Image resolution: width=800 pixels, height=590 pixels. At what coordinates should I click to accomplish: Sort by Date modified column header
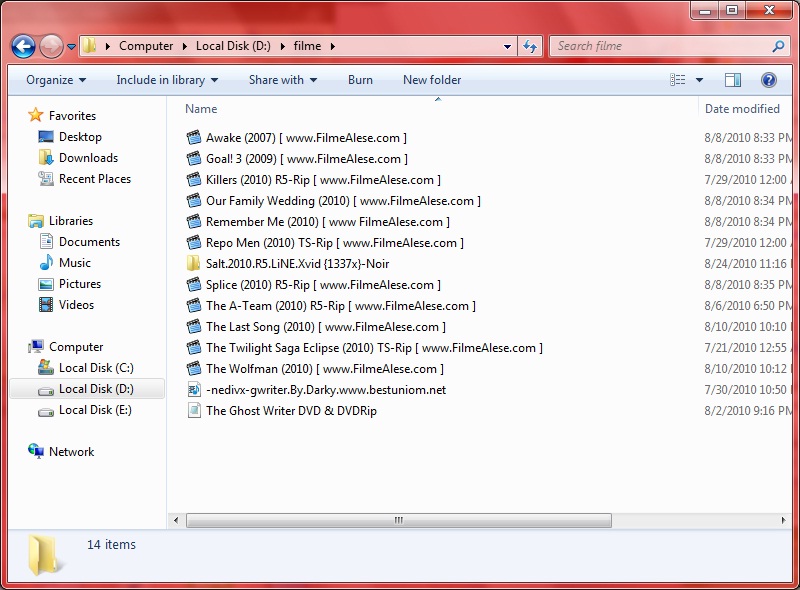(742, 109)
